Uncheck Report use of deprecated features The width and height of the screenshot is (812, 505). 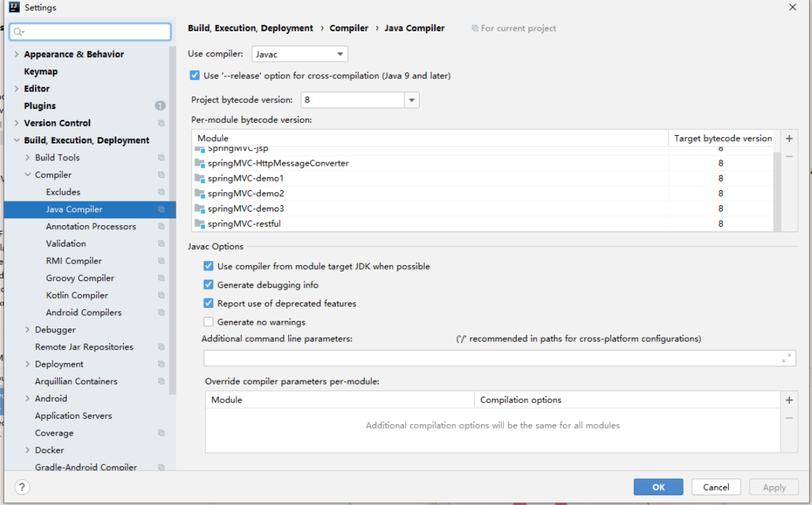coord(208,304)
